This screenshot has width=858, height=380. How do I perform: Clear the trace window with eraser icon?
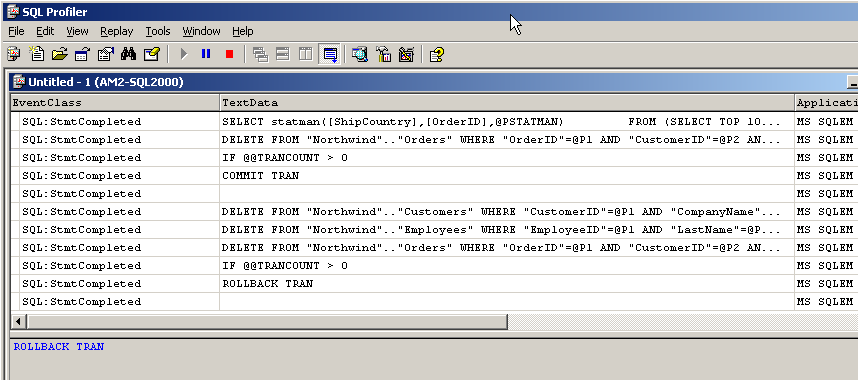[152, 54]
